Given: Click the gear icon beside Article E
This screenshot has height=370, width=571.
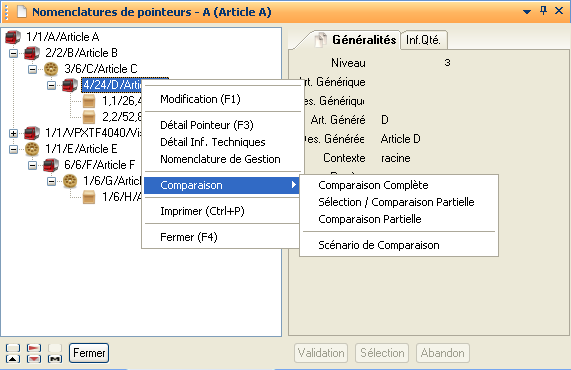Looking at the screenshot, I should [32, 149].
